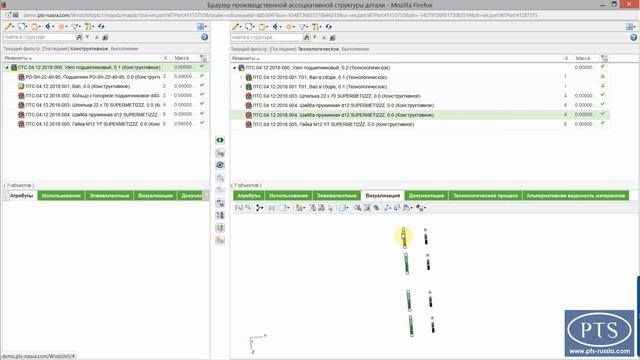The height and width of the screenshot is (360, 640).
Task: Open the selection tool menu in left toolbar
Action: [22, 27]
